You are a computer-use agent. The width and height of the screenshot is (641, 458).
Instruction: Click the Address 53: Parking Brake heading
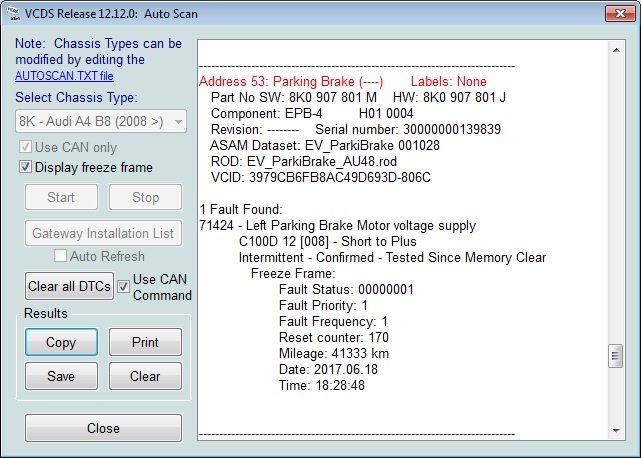[291, 81]
